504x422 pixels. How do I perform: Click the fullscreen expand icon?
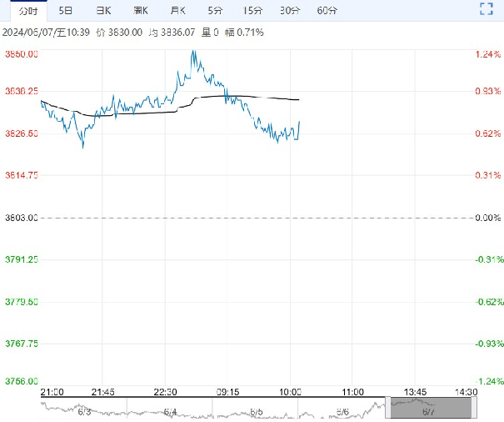[x=487, y=10]
